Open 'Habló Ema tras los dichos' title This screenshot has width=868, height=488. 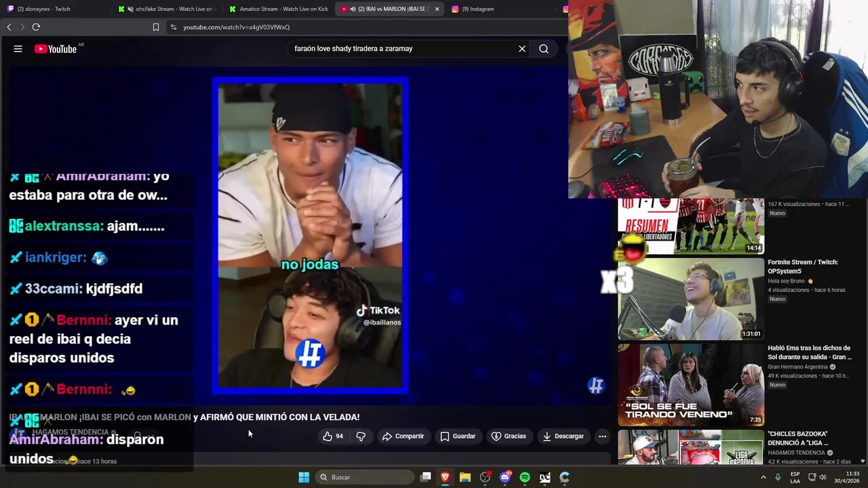[x=810, y=352]
